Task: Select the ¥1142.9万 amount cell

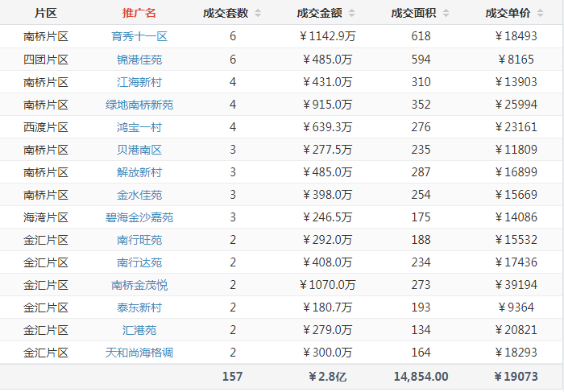Action: coord(327,36)
